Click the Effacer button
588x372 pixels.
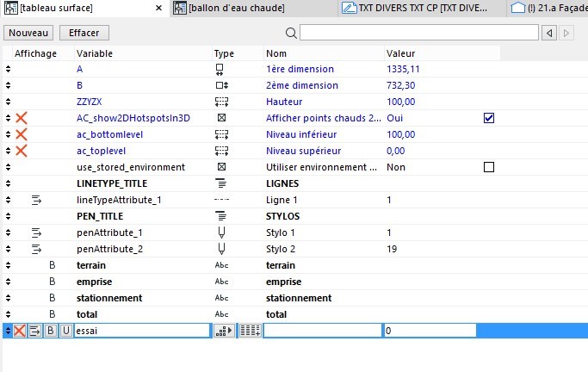coord(84,33)
